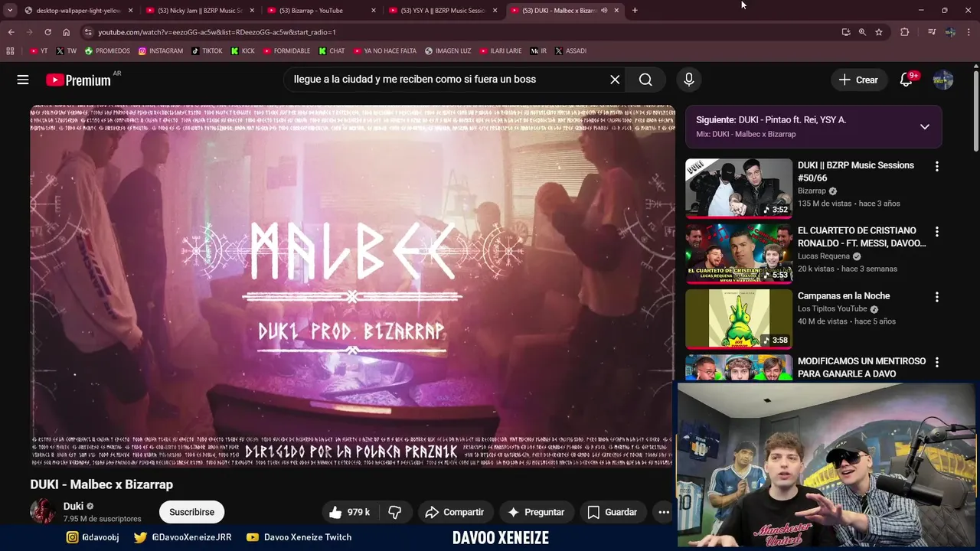Share the video with Compartir
This screenshot has width=980, height=551.
tap(455, 512)
